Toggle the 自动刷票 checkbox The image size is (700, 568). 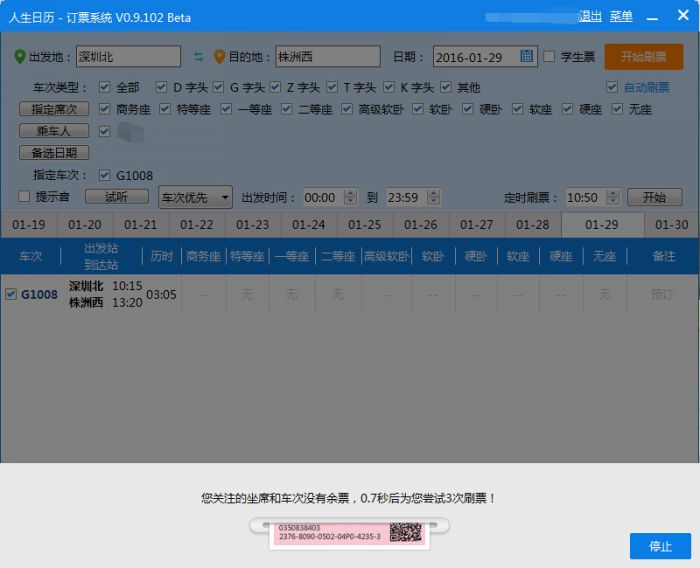(x=612, y=87)
